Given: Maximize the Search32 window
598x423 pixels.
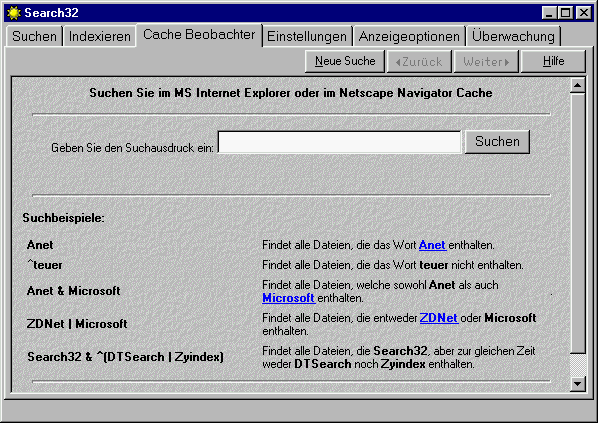Looking at the screenshot, I should click(566, 13).
